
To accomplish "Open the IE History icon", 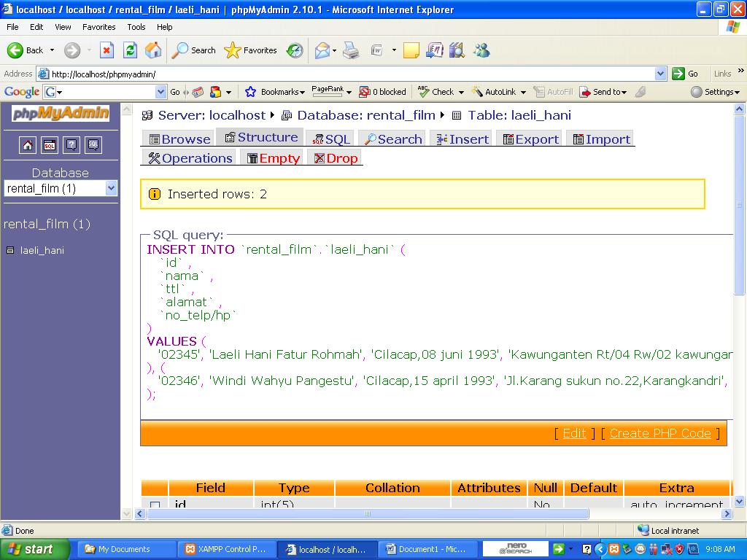I will point(295,50).
